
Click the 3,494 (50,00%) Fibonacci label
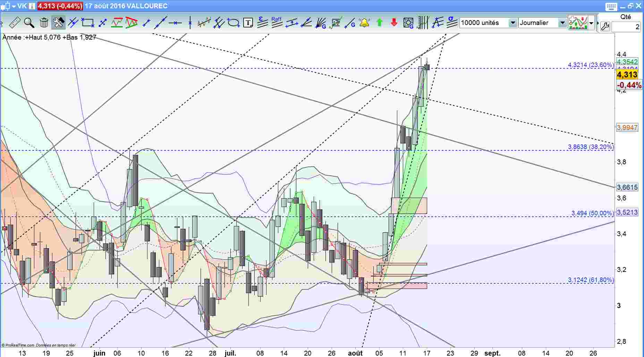tap(593, 213)
